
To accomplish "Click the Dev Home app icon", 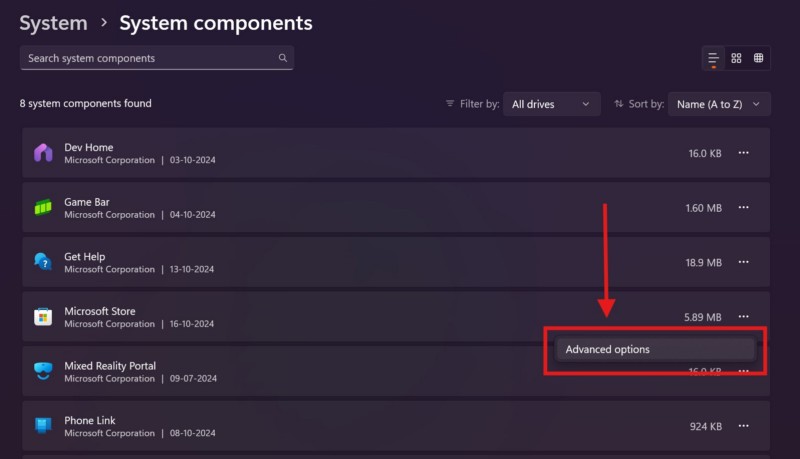I will point(43,153).
